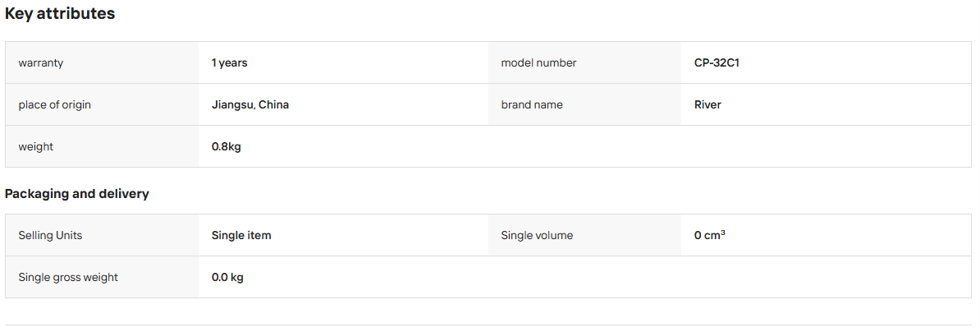Click the Packaging and delivery heading
Screen dimensions: 980x332
pos(77,194)
